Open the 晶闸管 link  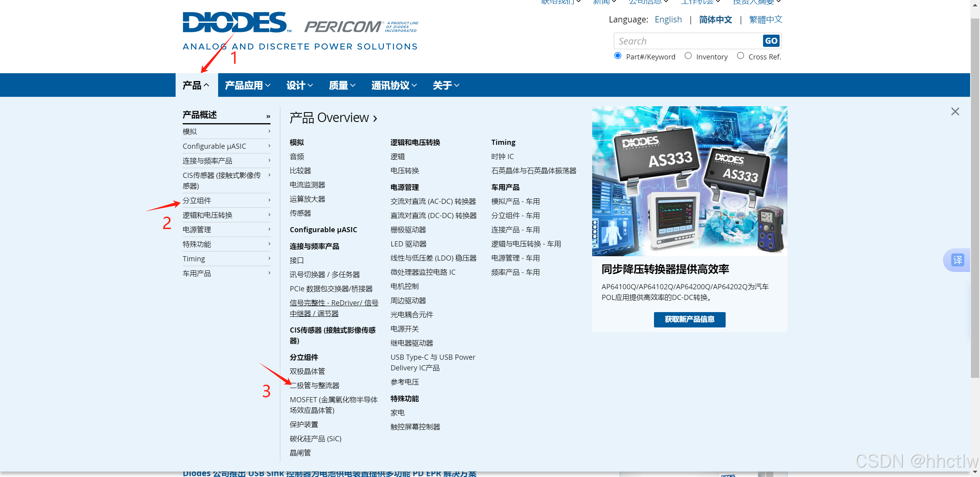pyautogui.click(x=300, y=453)
